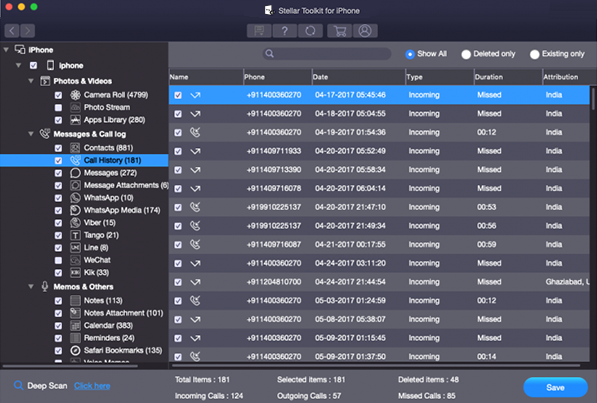Click the Notes icon in sidebar
The image size is (597, 403).
75,301
